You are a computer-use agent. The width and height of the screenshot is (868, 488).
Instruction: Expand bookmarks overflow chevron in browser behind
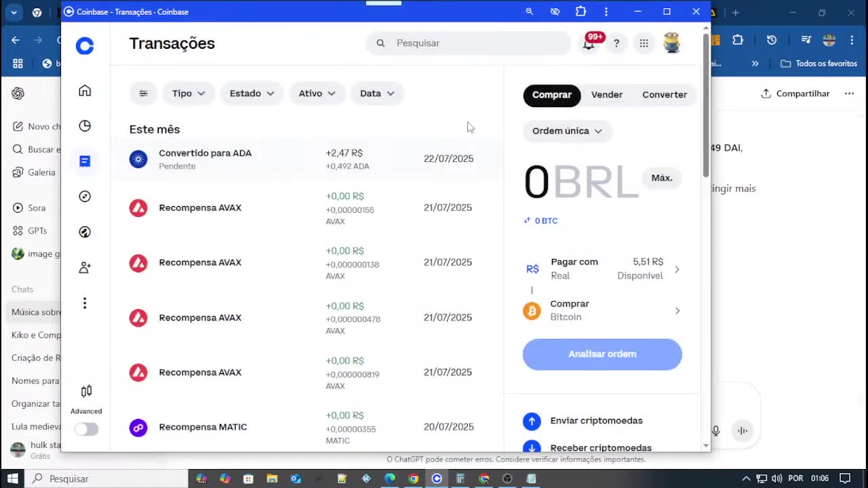tap(755, 64)
